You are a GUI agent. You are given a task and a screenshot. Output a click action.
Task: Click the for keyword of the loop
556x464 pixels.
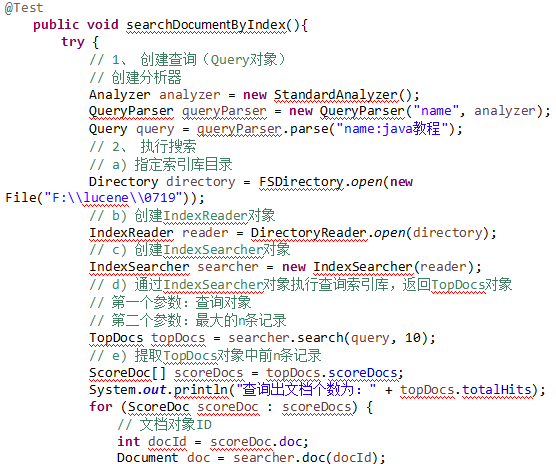pos(101,406)
